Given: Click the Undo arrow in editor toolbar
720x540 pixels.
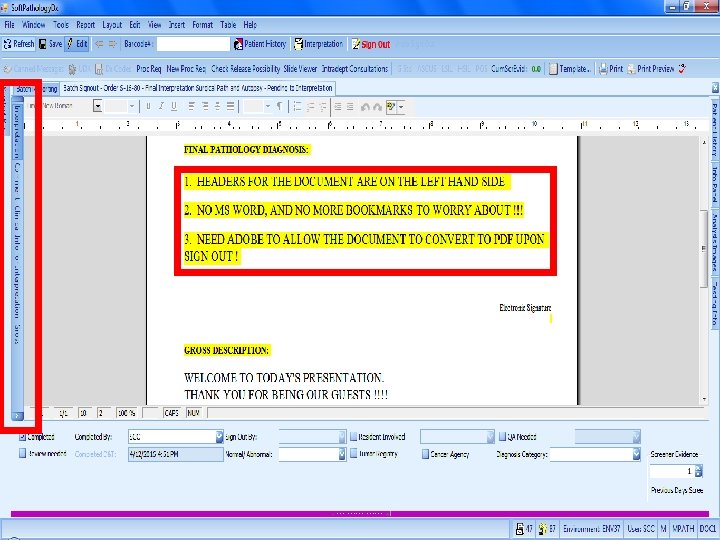Looking at the screenshot, I should [x=365, y=107].
